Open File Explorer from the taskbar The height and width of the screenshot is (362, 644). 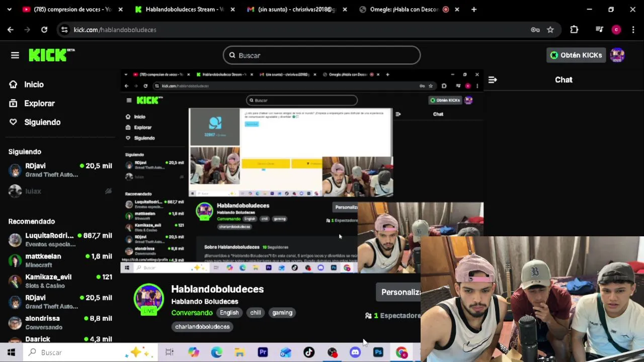click(239, 352)
